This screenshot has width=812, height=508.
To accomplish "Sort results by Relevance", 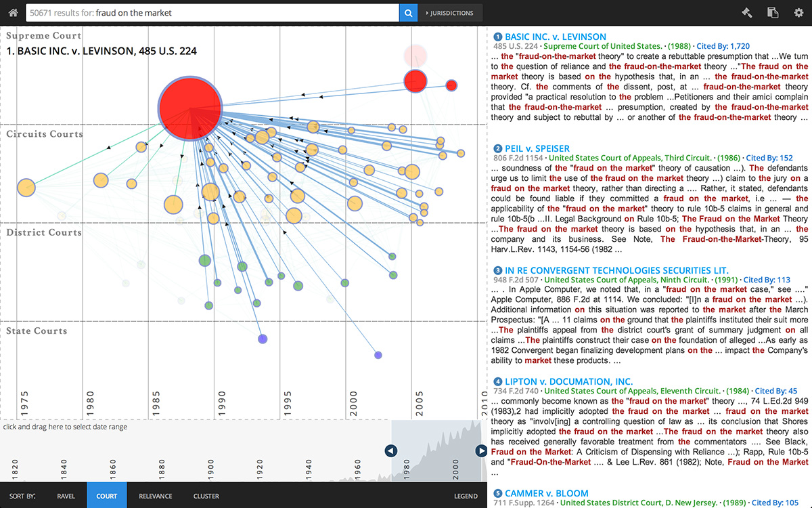I will pos(155,496).
